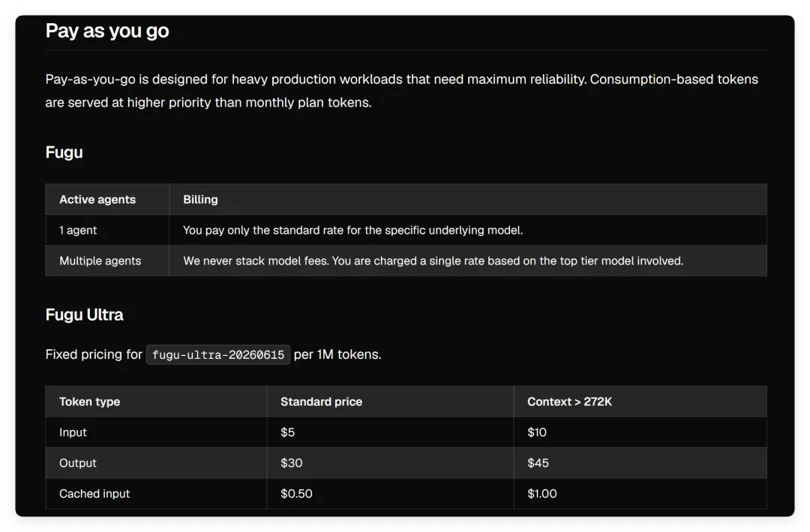
Task: Select the 'Multiple agents' table cell
Action: pos(100,261)
